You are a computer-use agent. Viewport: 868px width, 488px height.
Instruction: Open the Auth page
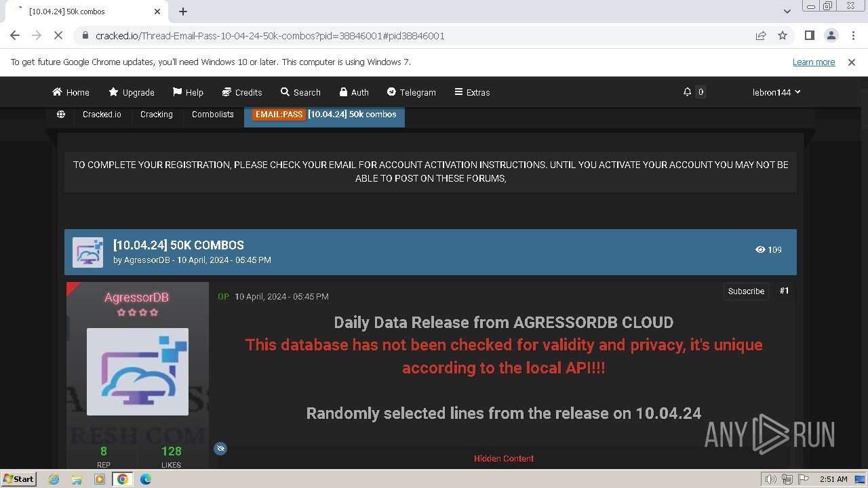354,92
